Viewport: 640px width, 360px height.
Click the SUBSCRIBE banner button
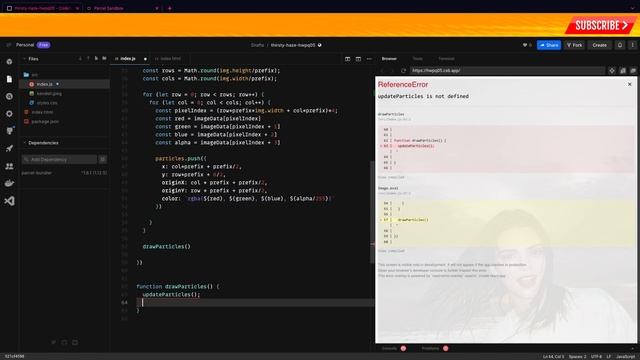coord(600,25)
